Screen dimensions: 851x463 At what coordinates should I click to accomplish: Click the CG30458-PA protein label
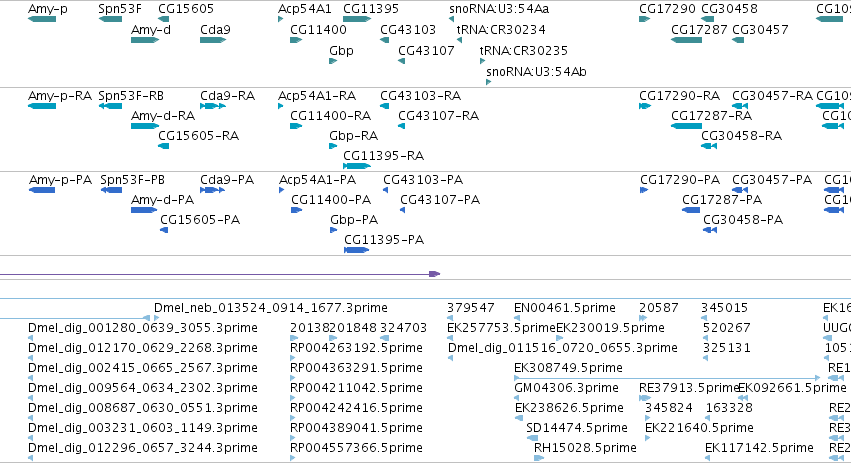743,220
